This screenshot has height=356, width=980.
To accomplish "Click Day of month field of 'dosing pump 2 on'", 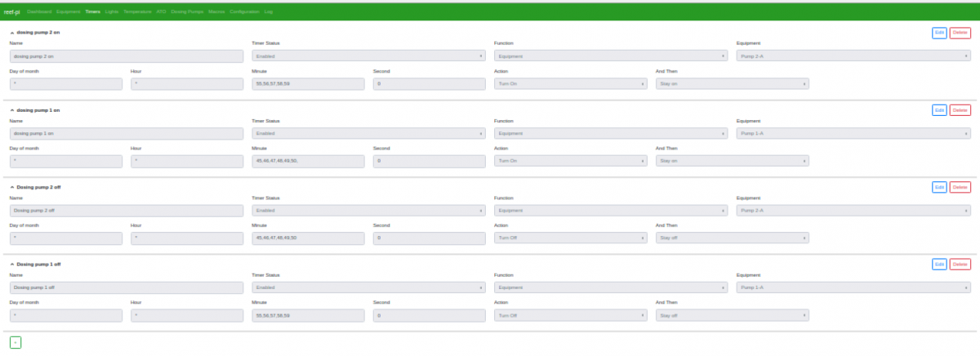I will [66, 83].
